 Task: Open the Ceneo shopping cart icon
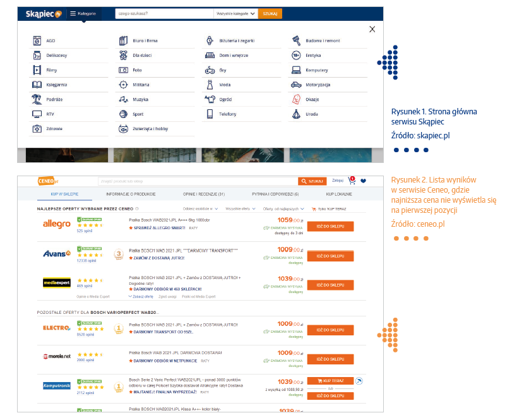[x=352, y=181]
